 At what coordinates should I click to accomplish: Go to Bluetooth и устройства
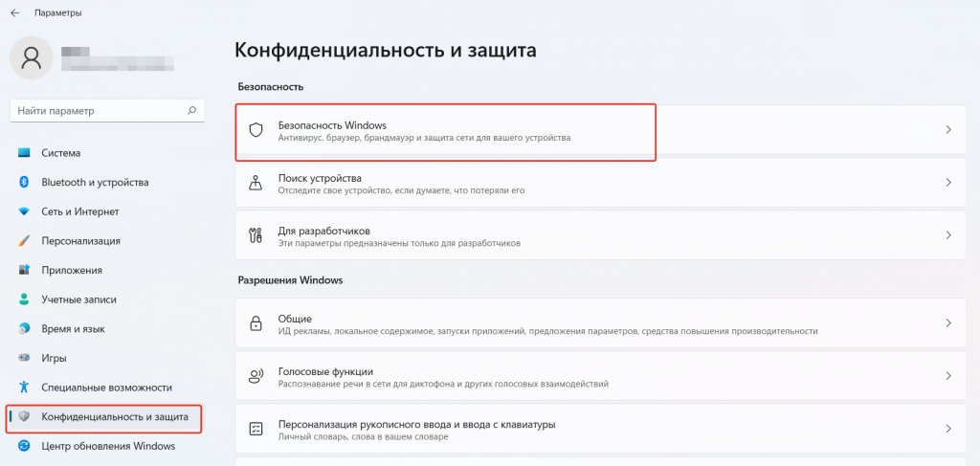[x=105, y=183]
